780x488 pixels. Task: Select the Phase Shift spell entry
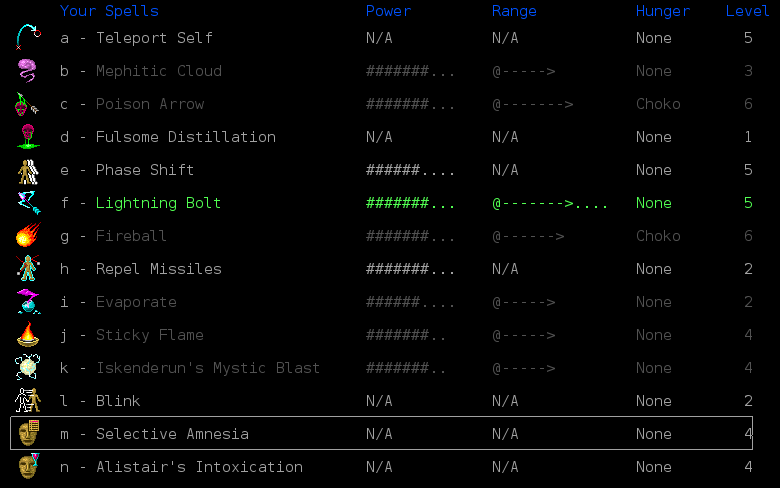pos(145,170)
